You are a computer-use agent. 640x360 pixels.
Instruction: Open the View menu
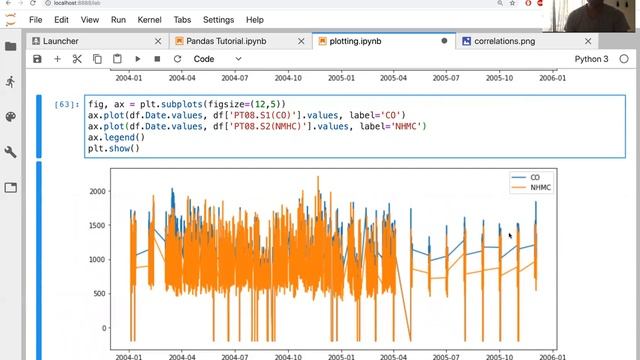pyautogui.click(x=89, y=20)
